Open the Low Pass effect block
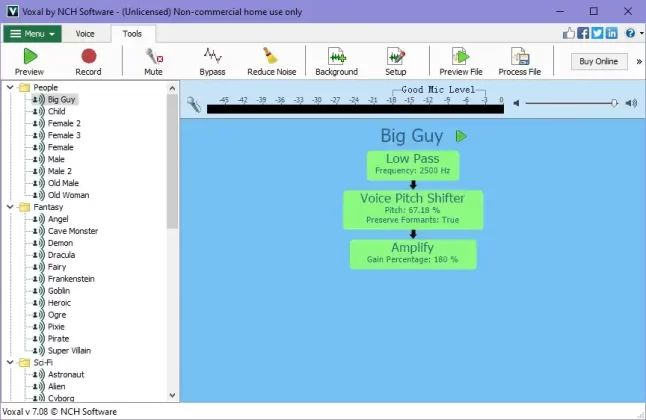Screen dimensions: 646x420 pyautogui.click(x=413, y=165)
